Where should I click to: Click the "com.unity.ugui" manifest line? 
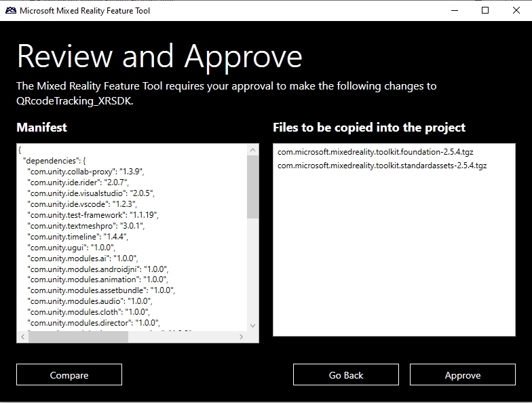71,247
